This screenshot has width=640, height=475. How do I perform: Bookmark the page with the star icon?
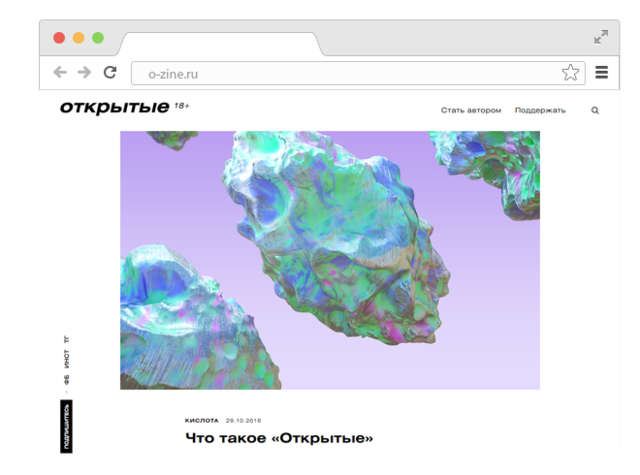(x=569, y=72)
